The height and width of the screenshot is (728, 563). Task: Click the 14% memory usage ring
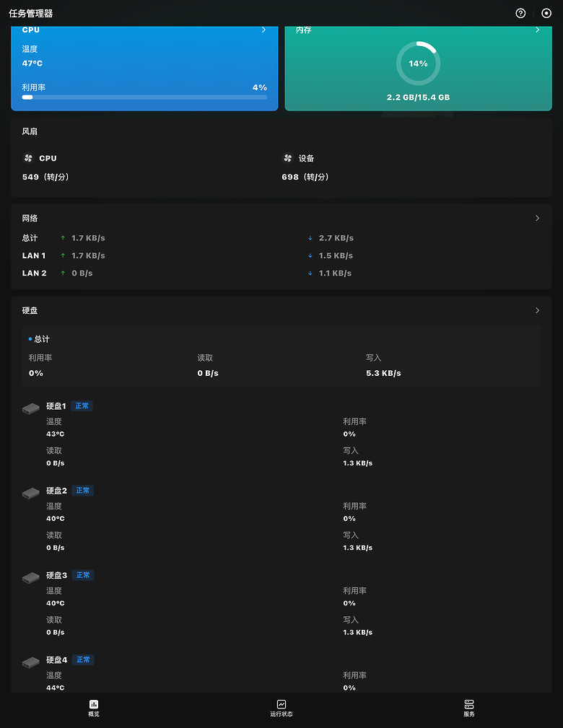pyautogui.click(x=418, y=63)
